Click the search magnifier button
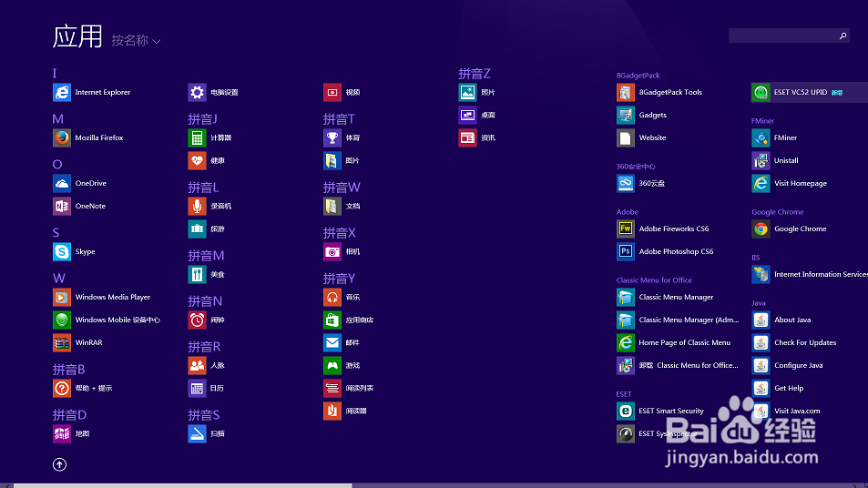The height and width of the screenshot is (488, 868). (843, 36)
